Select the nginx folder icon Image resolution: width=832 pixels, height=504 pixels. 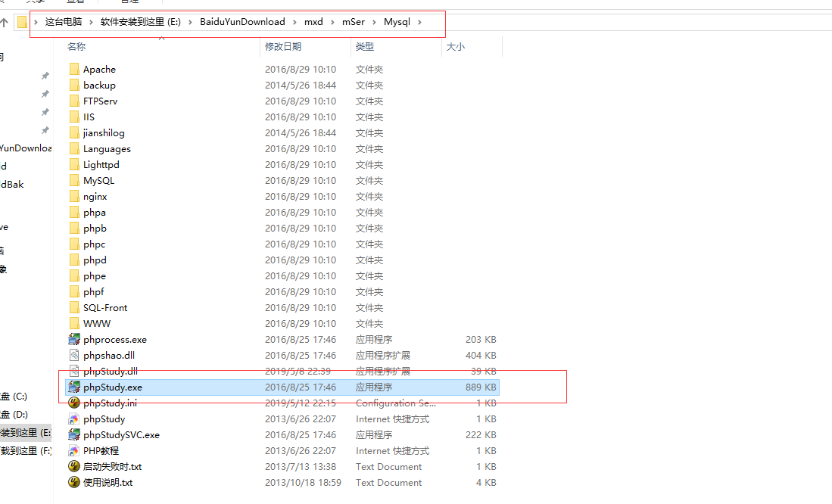[x=74, y=196]
